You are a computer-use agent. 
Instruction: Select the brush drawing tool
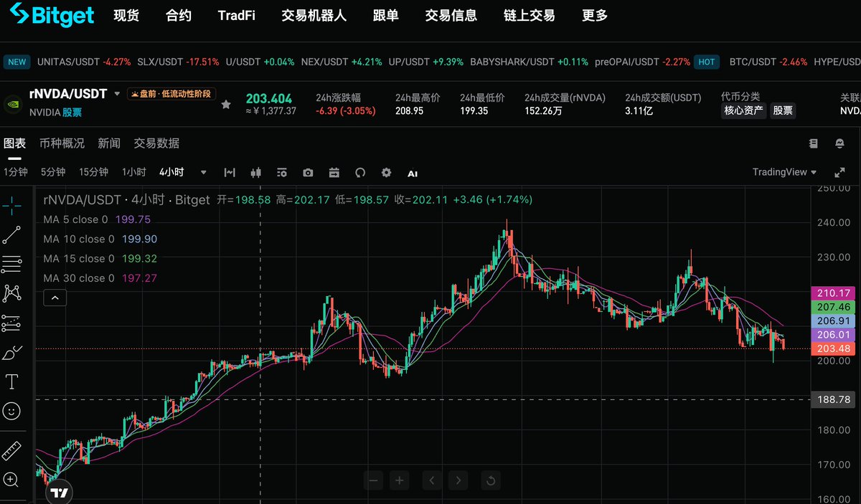click(x=11, y=352)
